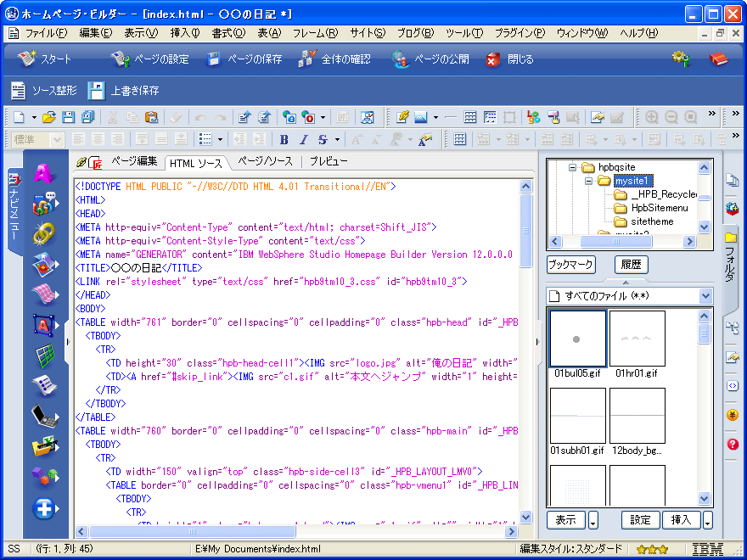Collapse the hpbqsite tree node
The height and width of the screenshot is (560, 747).
tap(573, 167)
